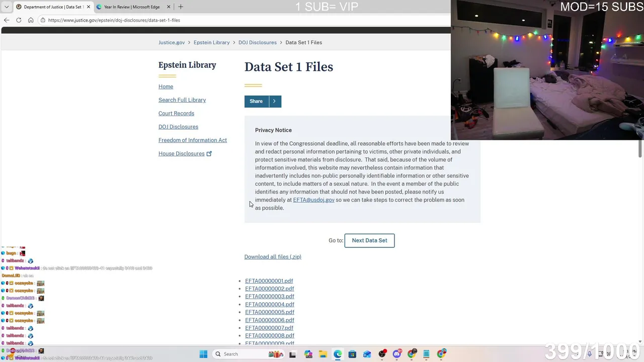644x362 pixels.
Task: Download all files (.zip)
Action: coord(273,257)
